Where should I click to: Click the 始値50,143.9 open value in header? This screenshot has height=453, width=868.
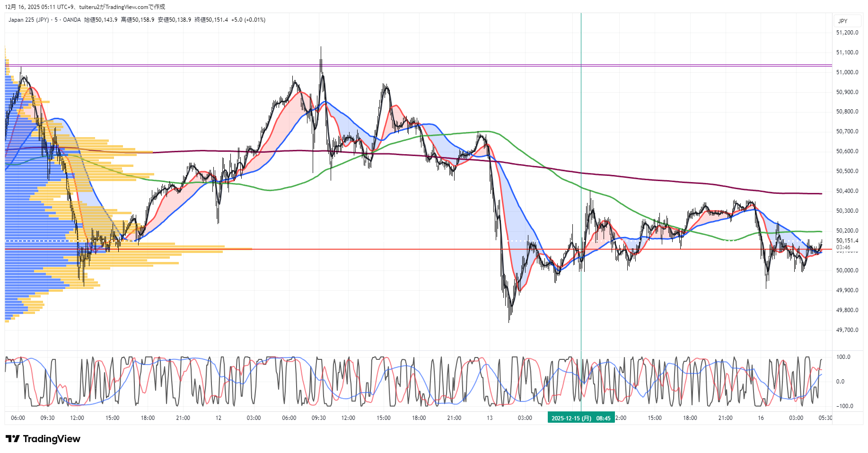[x=101, y=20]
